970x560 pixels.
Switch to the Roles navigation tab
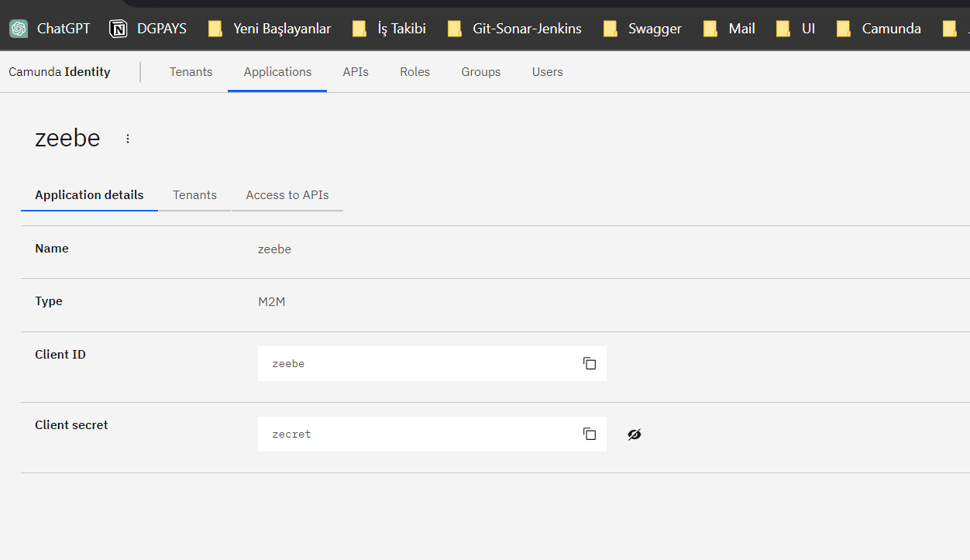[x=414, y=72]
